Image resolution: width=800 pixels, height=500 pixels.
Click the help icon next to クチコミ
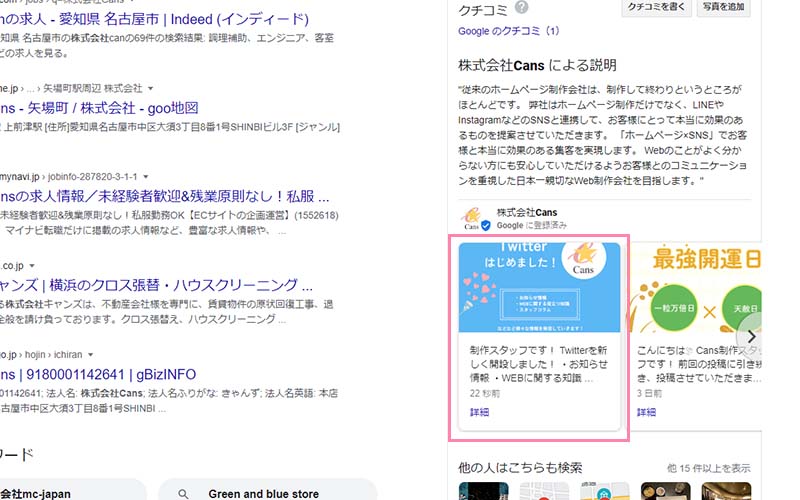click(521, 8)
